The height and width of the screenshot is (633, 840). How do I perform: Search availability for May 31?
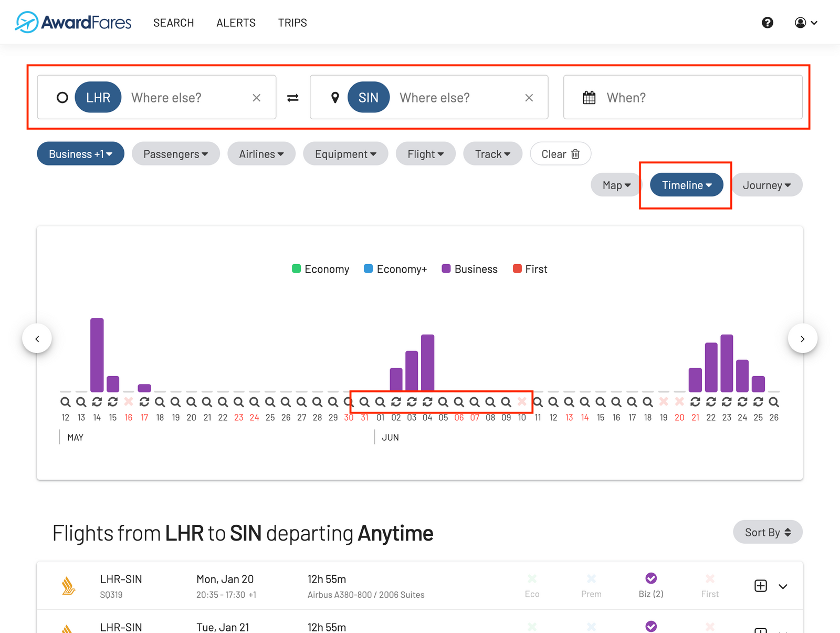point(365,402)
